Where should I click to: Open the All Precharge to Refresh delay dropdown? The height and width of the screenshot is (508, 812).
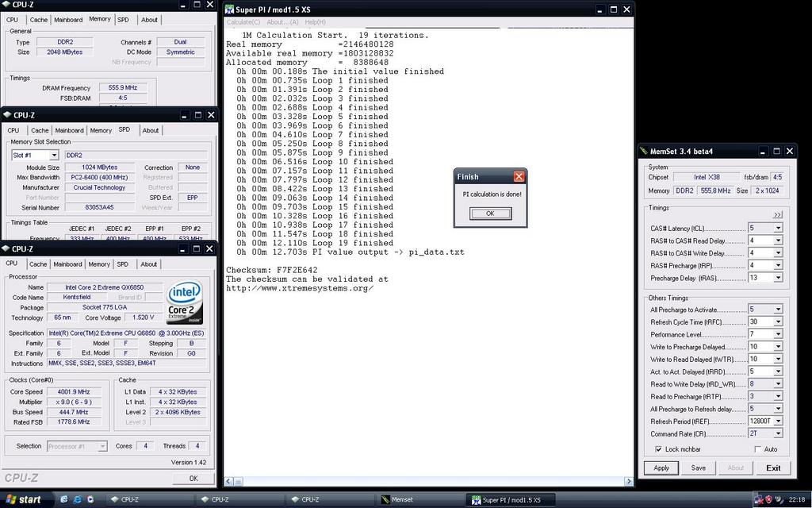pyautogui.click(x=778, y=409)
